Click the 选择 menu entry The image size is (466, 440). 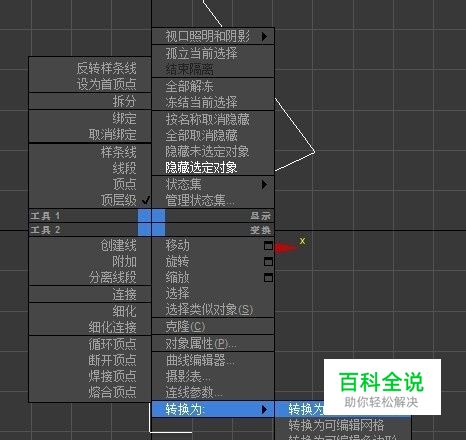tap(177, 293)
